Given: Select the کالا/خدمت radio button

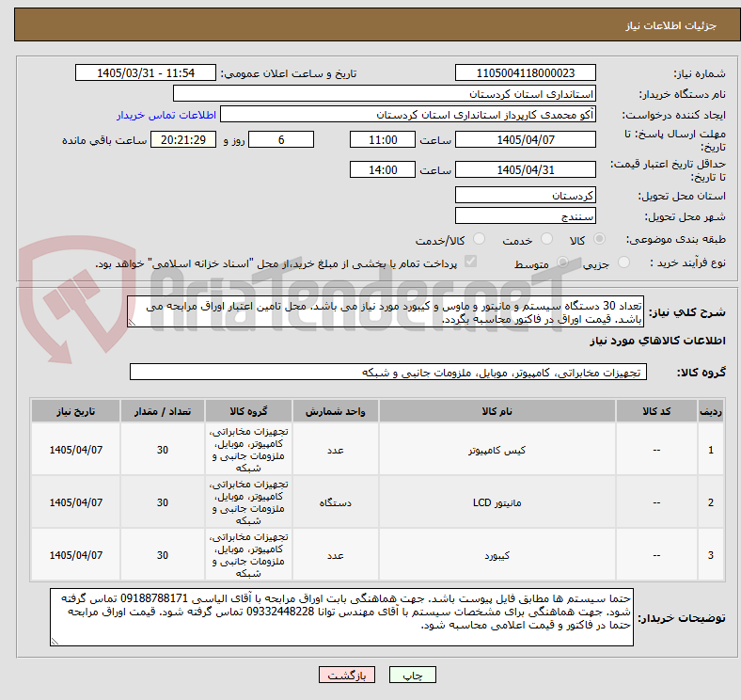Looking at the screenshot, I should (479, 239).
